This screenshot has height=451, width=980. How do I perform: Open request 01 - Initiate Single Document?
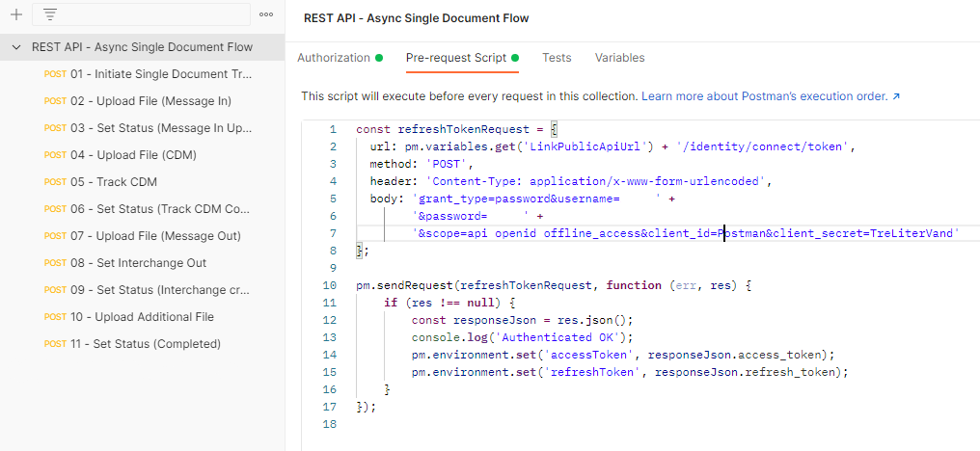[160, 74]
